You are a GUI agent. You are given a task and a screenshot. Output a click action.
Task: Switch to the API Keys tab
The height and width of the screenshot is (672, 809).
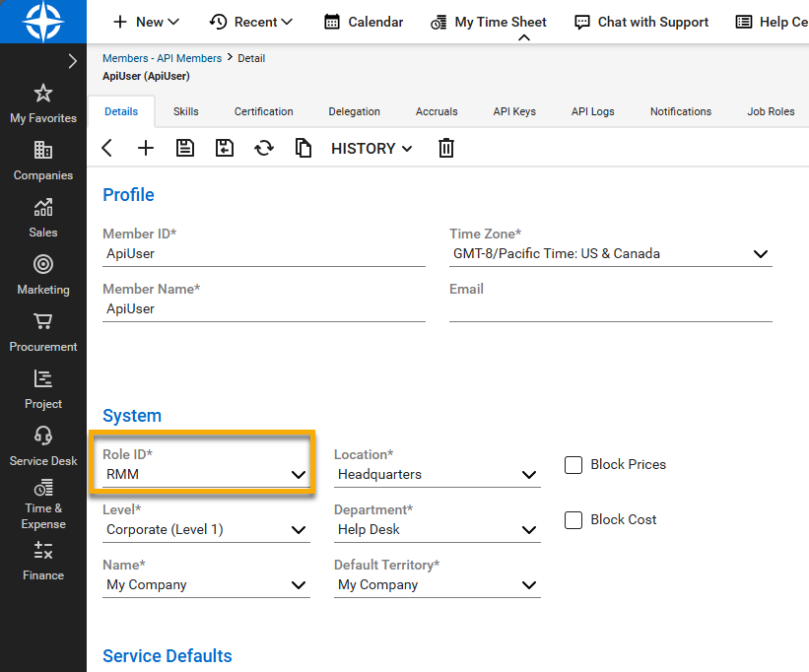click(x=514, y=111)
